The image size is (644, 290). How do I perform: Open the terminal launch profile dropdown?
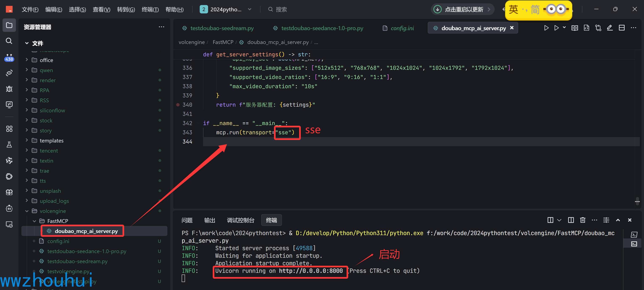point(559,220)
